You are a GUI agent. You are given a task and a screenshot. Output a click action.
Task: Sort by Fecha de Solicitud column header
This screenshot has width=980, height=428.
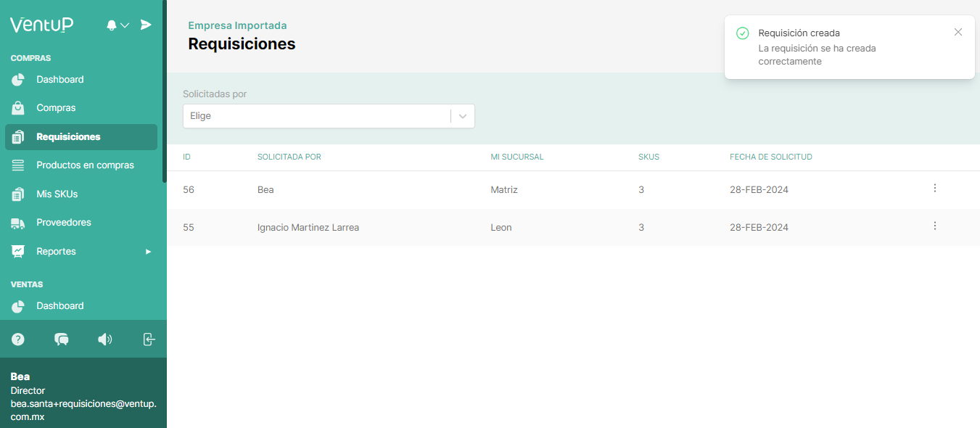770,157
